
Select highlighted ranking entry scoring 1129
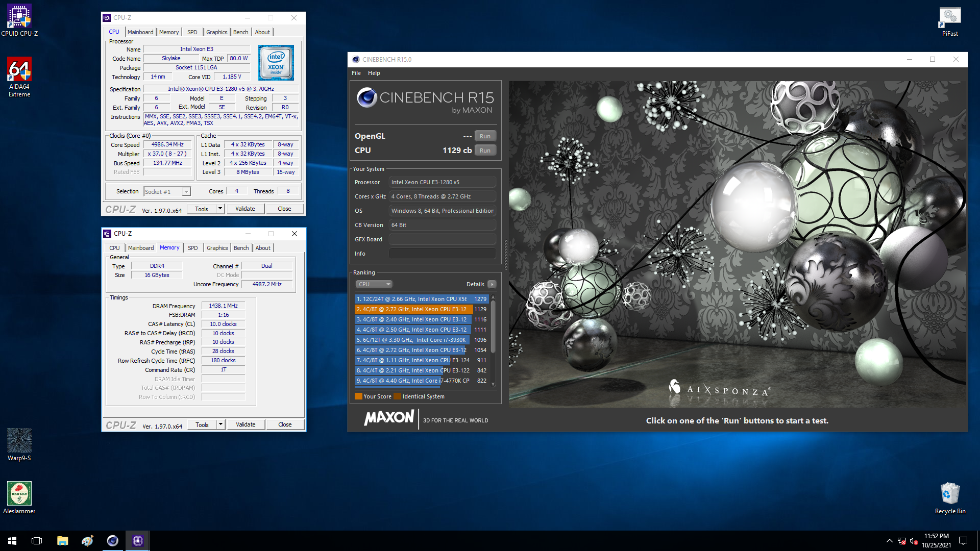[422, 309]
